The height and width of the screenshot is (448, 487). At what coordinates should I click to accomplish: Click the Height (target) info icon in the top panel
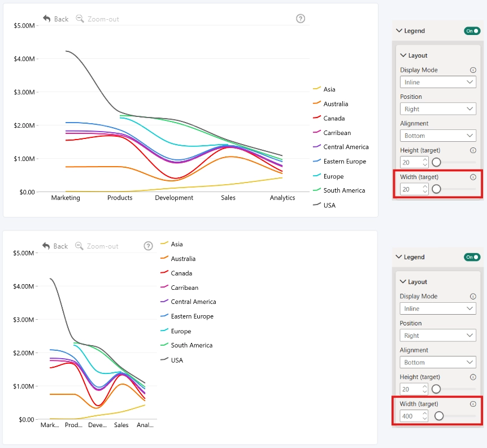pyautogui.click(x=473, y=150)
